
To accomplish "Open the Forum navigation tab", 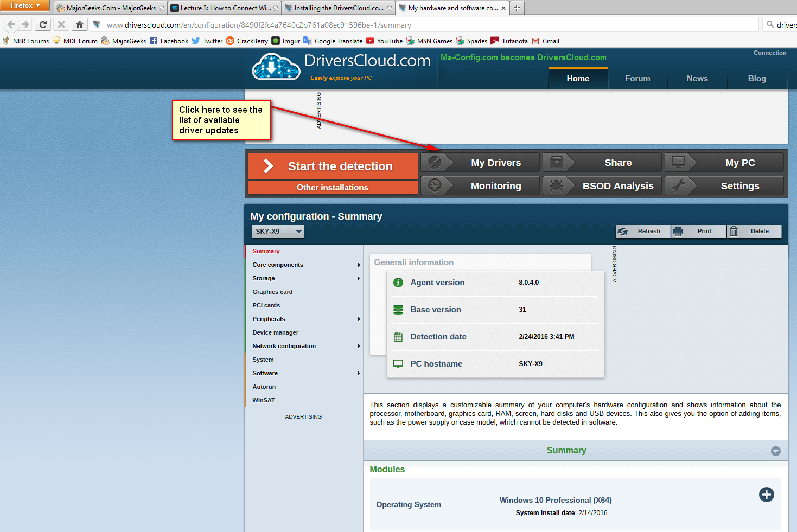I will tap(637, 79).
